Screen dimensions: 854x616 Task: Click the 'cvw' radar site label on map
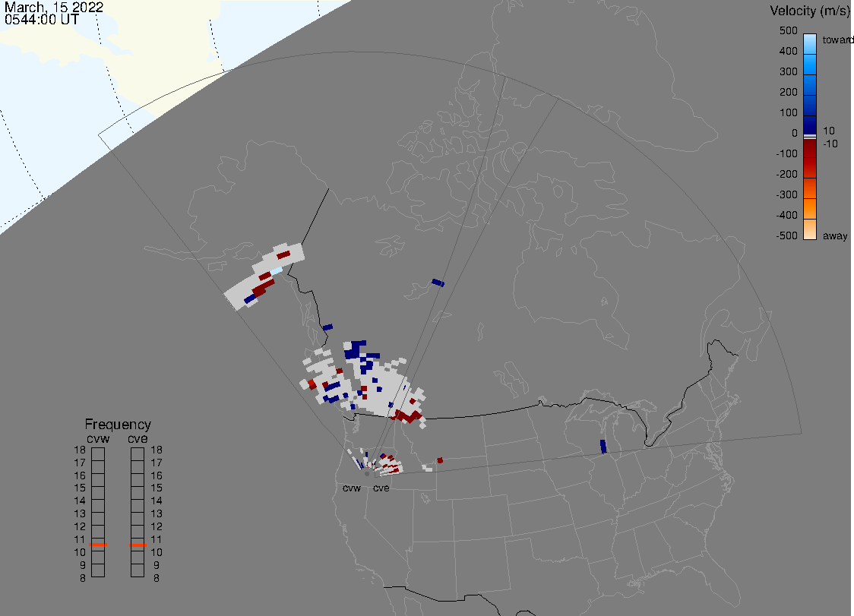352,488
